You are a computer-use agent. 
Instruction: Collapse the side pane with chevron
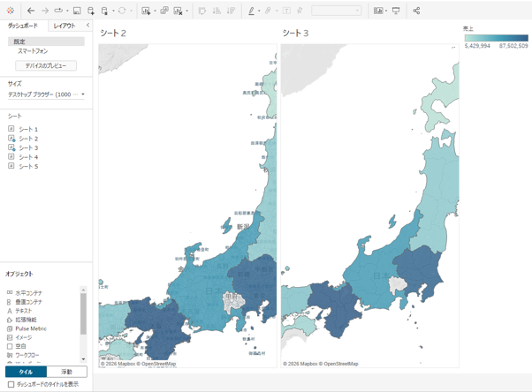point(87,25)
